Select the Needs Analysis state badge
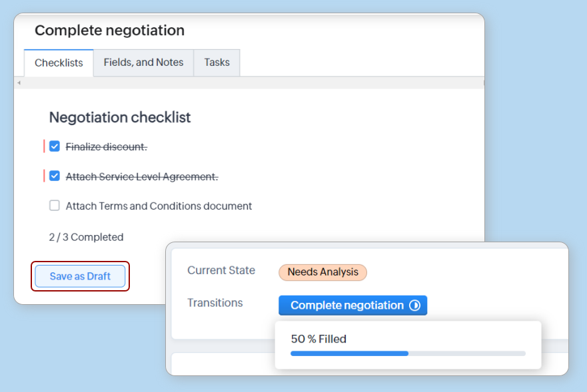Screen dimensions: 587x392 pos(322,272)
